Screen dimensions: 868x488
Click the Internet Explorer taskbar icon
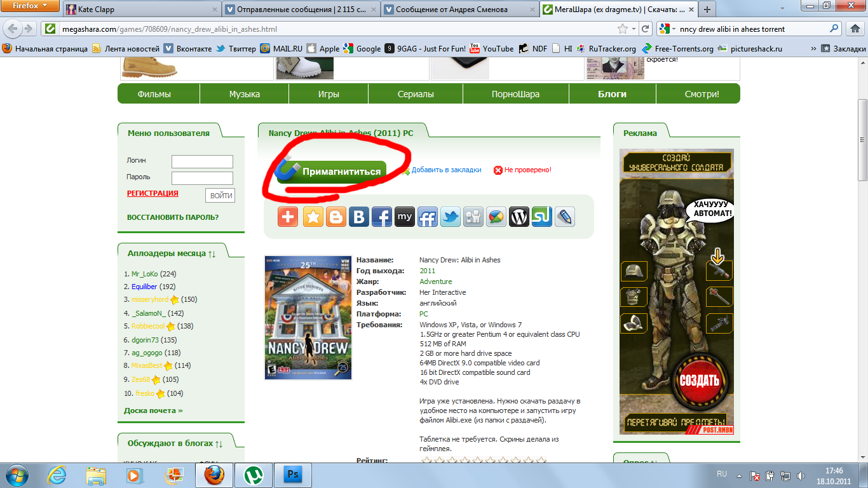58,475
